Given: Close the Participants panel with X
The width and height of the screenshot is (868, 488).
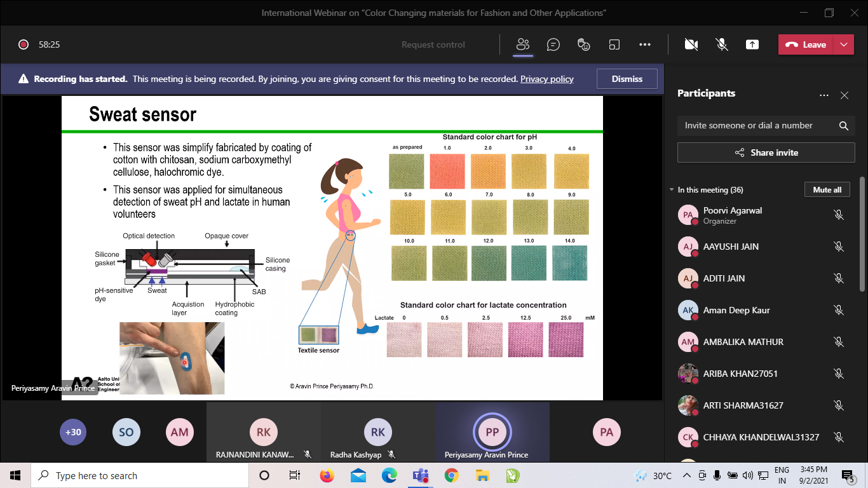Looking at the screenshot, I should (844, 95).
